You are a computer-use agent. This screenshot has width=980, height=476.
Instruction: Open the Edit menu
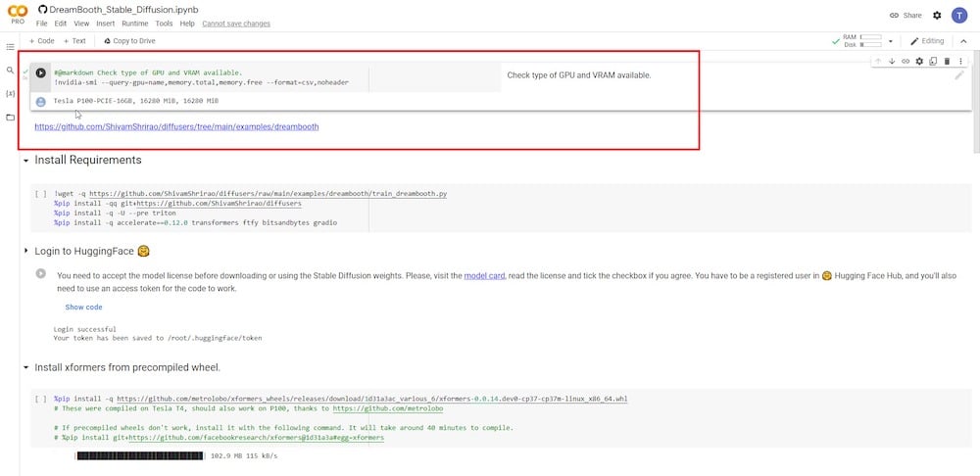tap(60, 24)
